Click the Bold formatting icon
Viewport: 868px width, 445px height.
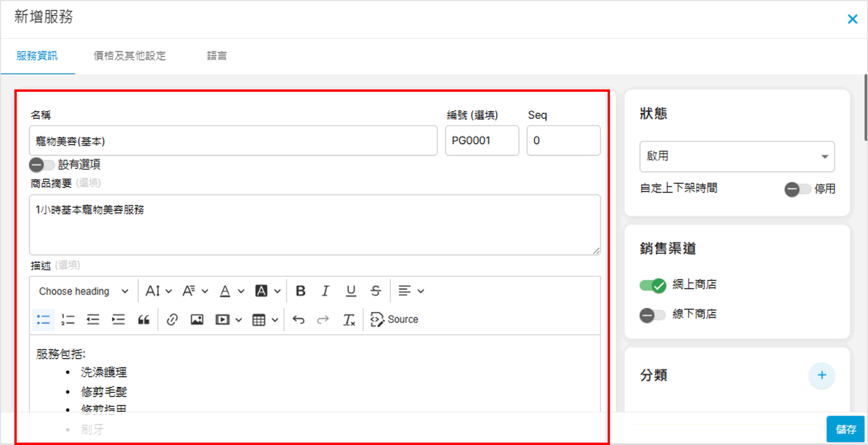[x=300, y=291]
